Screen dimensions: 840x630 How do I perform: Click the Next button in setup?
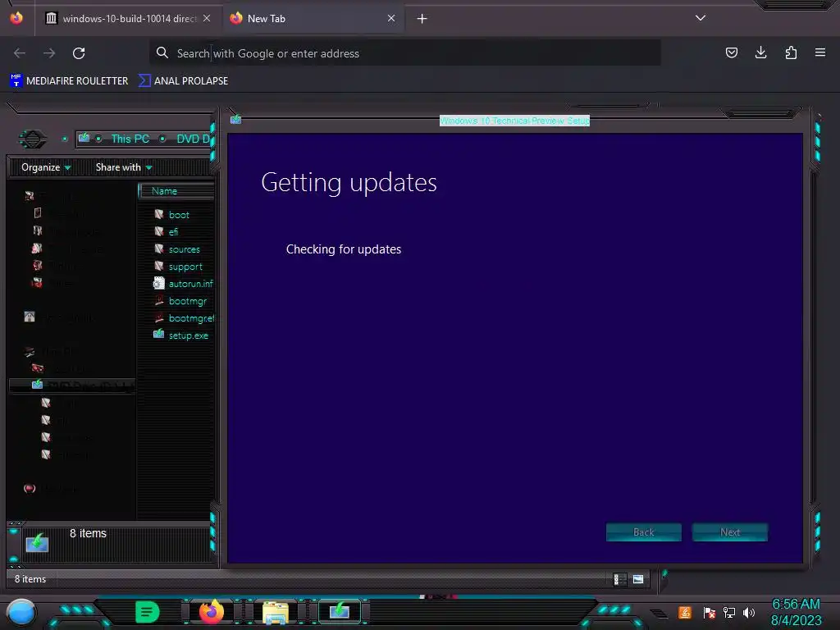(x=729, y=532)
